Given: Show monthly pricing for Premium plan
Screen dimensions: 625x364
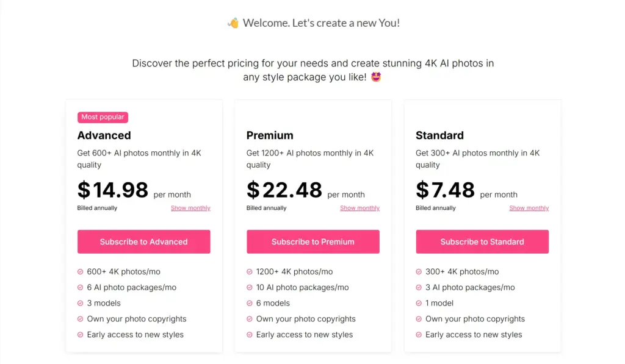Looking at the screenshot, I should (359, 209).
